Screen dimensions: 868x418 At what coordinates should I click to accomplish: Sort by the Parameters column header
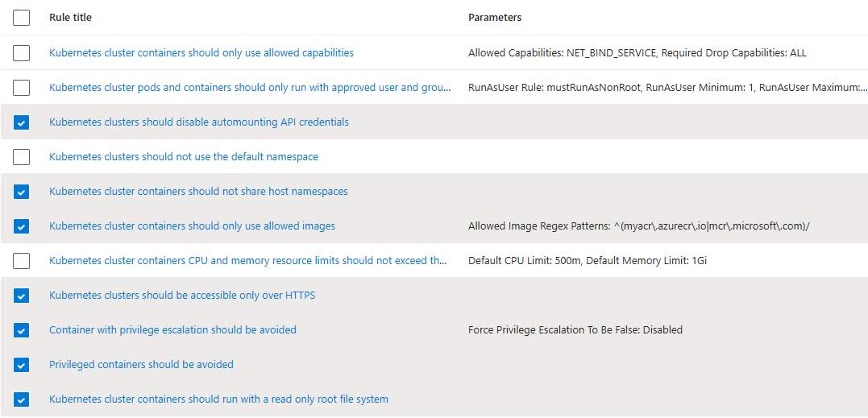click(x=495, y=18)
